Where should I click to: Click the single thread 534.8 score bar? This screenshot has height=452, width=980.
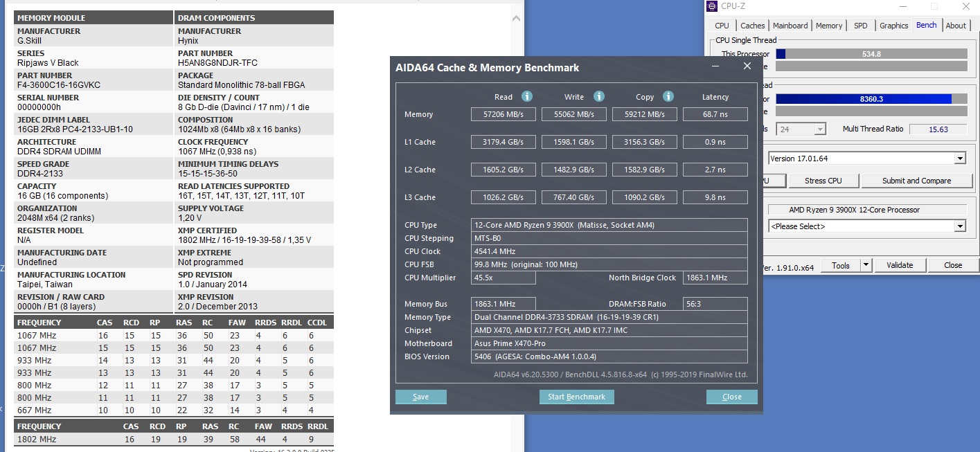click(x=871, y=54)
